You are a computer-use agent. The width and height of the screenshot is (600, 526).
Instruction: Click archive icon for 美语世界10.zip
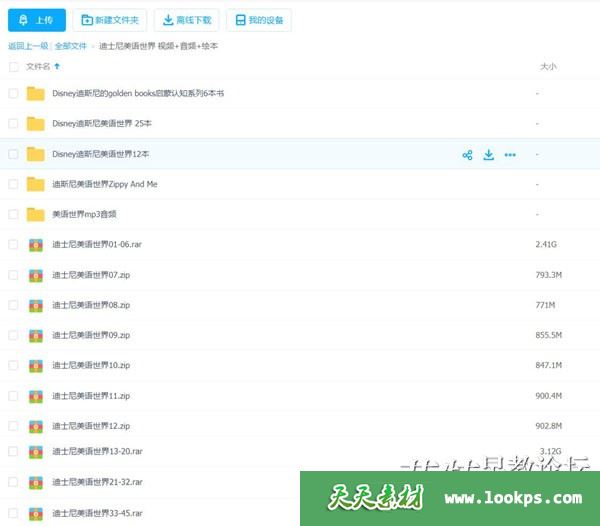point(36,366)
